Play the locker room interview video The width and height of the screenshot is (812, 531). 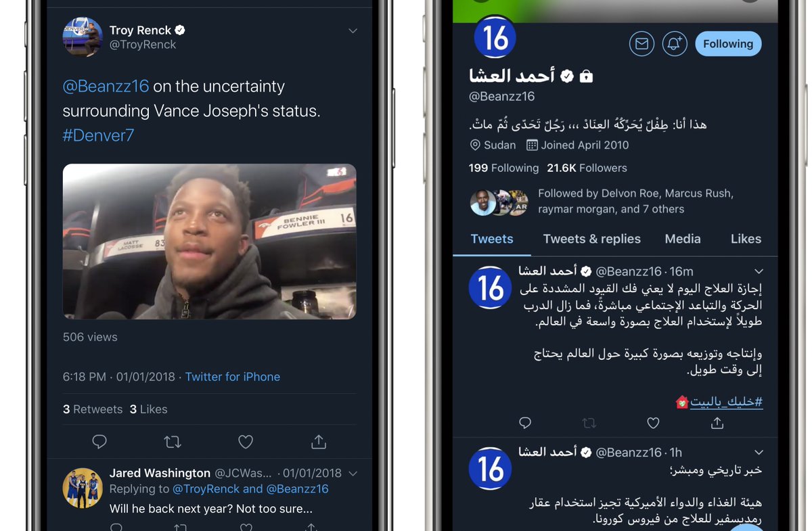[210, 241]
